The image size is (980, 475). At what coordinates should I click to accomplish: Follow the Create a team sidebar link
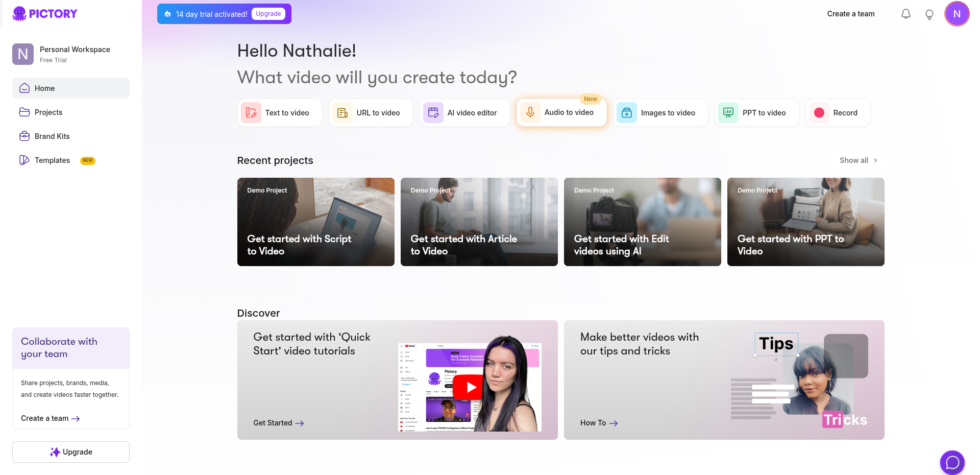[x=50, y=418]
